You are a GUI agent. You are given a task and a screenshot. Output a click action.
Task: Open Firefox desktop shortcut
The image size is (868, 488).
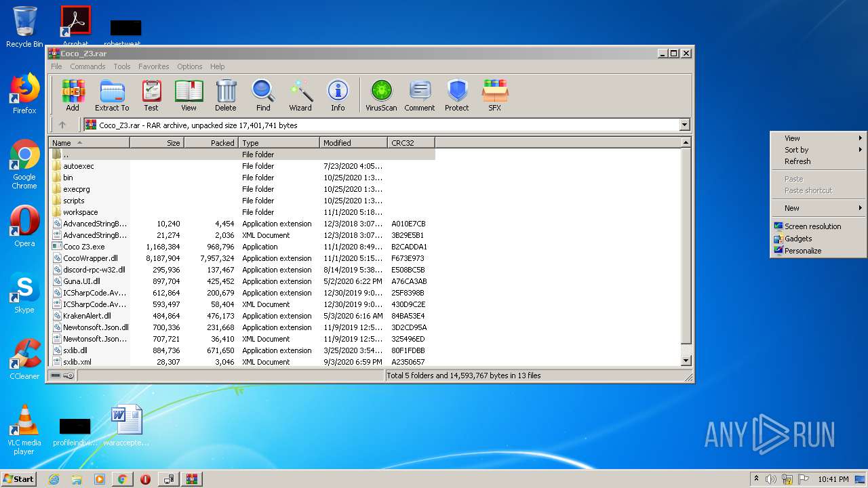(24, 94)
